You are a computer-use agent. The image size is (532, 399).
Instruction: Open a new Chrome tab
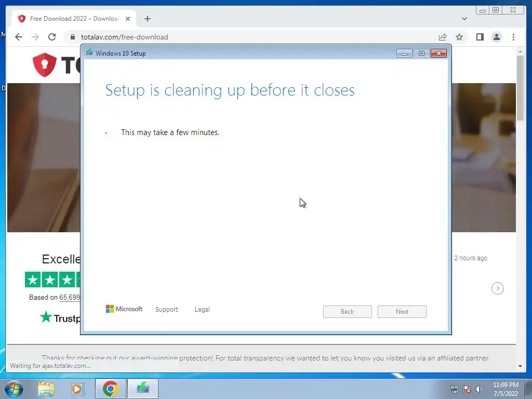tap(147, 19)
